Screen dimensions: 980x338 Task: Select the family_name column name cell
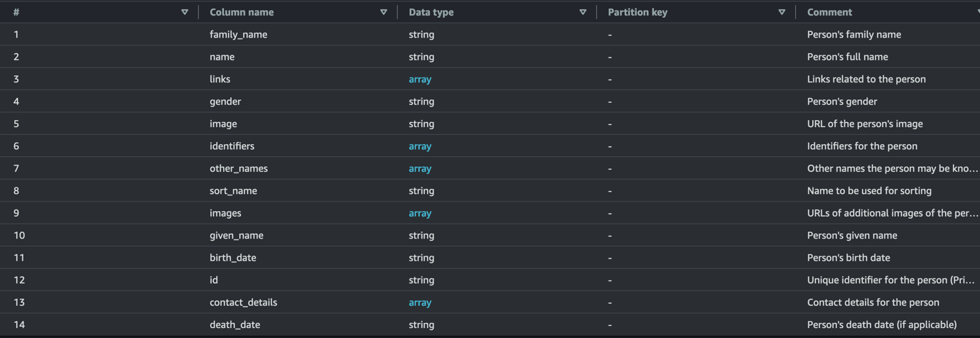tap(238, 34)
